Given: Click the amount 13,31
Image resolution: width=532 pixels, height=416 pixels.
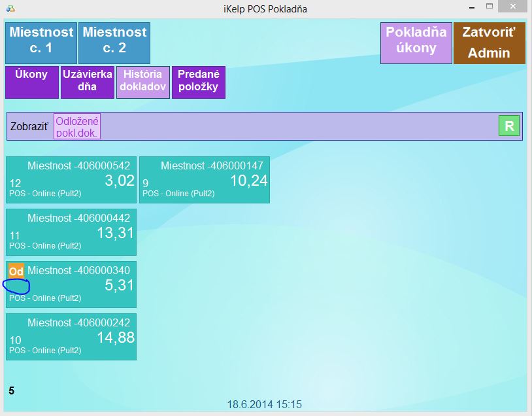Looking at the screenshot, I should (116, 233).
